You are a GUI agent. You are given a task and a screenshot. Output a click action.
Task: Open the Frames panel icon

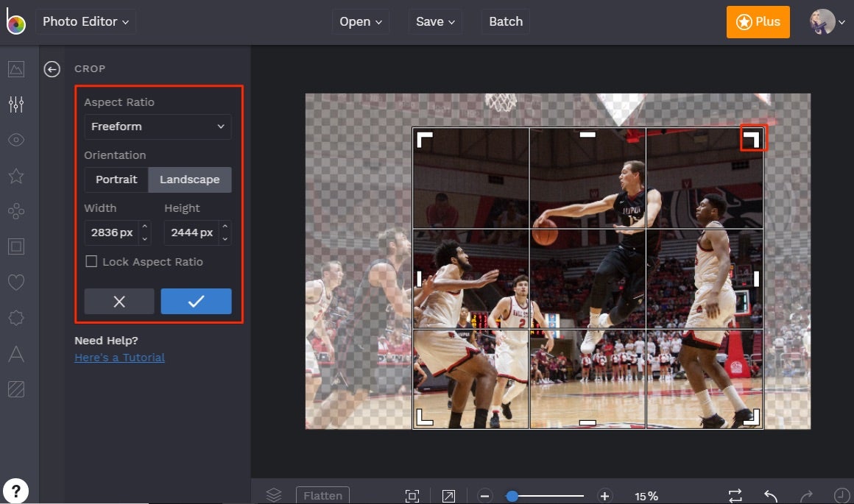16,246
